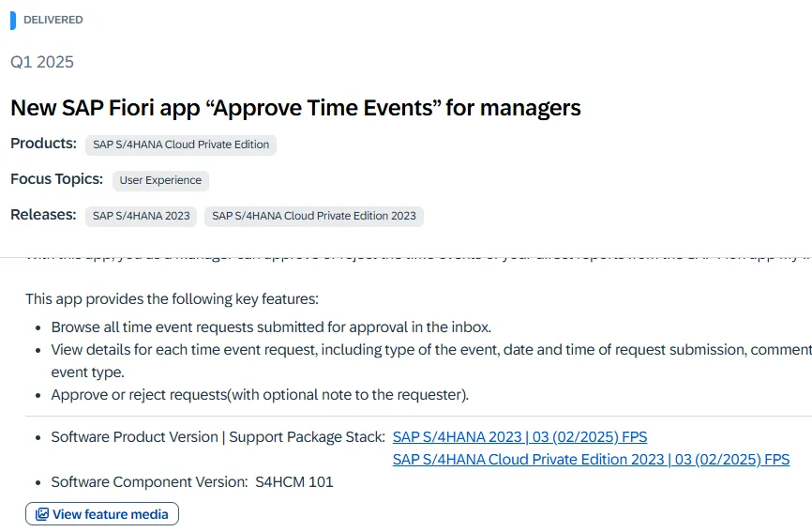Click the Browse all time event requests bullet

[x=271, y=327]
